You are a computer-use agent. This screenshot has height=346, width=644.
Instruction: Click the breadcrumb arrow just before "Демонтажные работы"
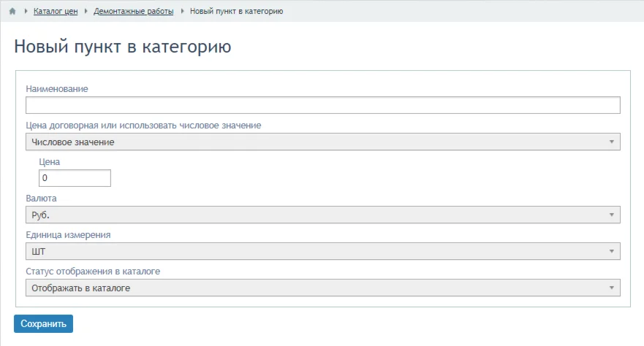pos(87,11)
